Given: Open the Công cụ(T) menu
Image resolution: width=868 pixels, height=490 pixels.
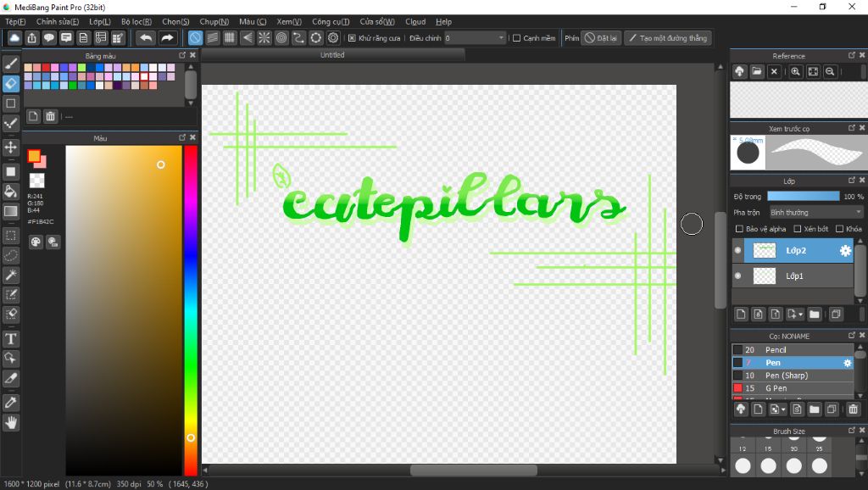Looking at the screenshot, I should click(331, 21).
